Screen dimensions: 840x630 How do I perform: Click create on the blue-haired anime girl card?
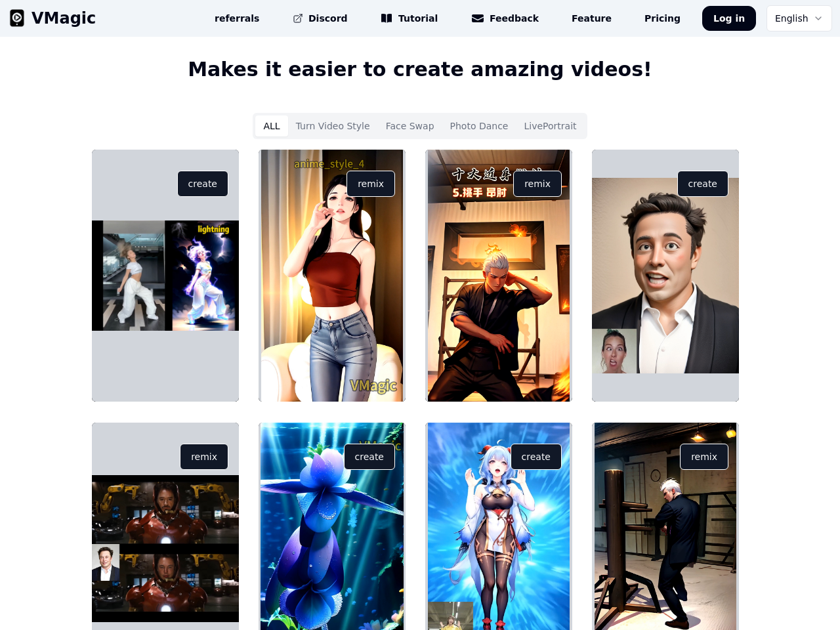pos(536,457)
